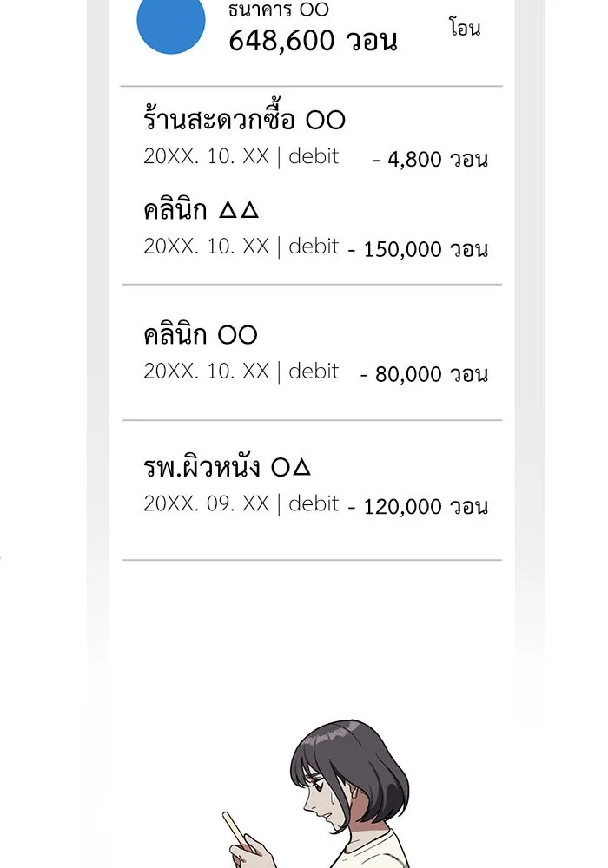This screenshot has height=868, width=608.
Task: Click the blue circular bank logo
Action: click(x=171, y=23)
